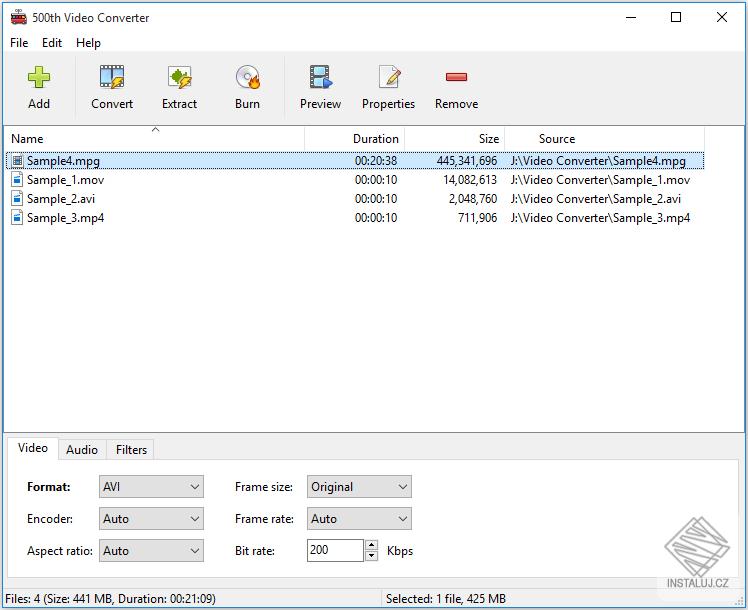This screenshot has height=610, width=748.
Task: Click the J:\Video Converter\Sample_1.mov source path
Action: [x=600, y=180]
